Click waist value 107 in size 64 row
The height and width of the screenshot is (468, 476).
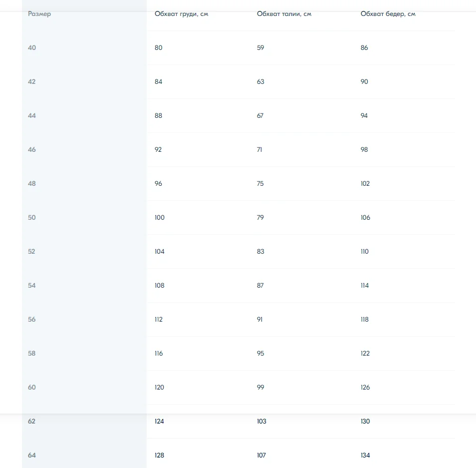coord(261,455)
